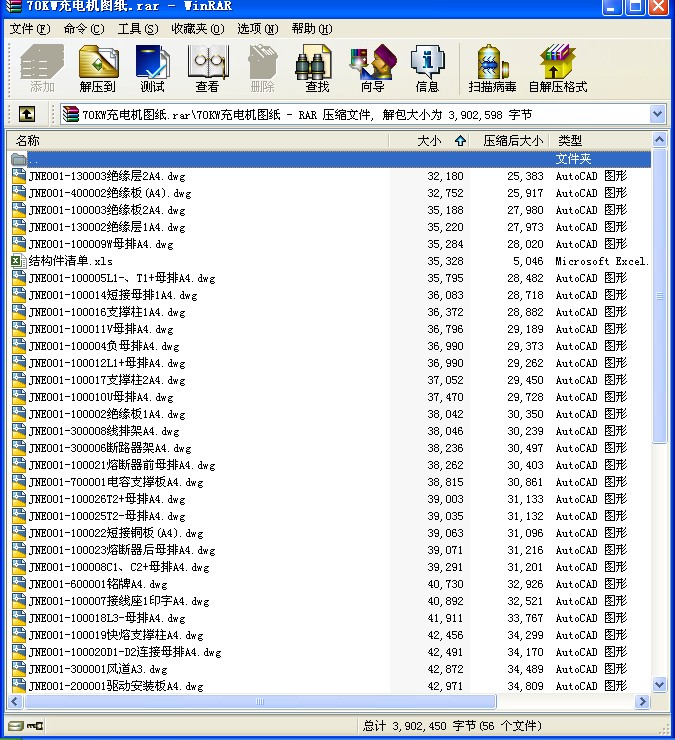Select file 结构件清单.xls
This screenshot has width=675, height=740.
[x=71, y=261]
